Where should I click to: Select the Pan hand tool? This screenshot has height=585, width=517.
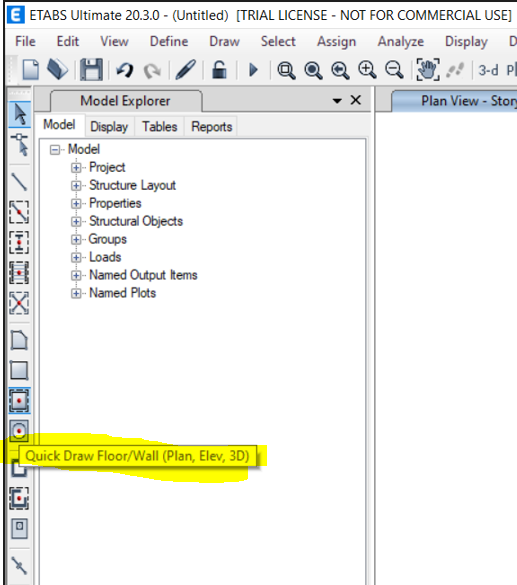(x=427, y=69)
